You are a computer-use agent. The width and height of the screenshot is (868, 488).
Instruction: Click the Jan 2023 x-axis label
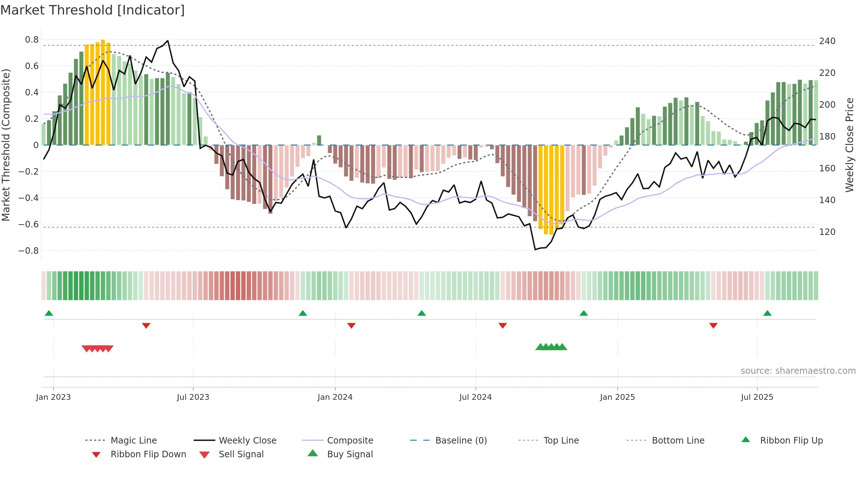[54, 397]
